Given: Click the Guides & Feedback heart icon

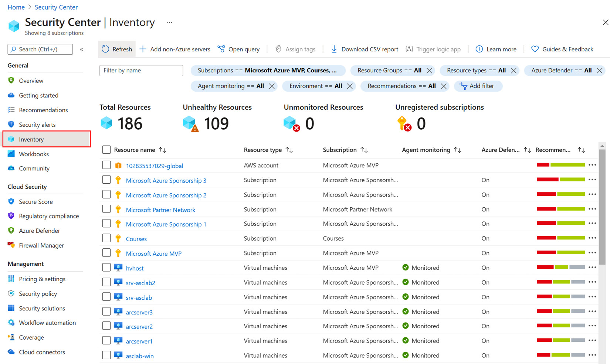Looking at the screenshot, I should [x=535, y=49].
